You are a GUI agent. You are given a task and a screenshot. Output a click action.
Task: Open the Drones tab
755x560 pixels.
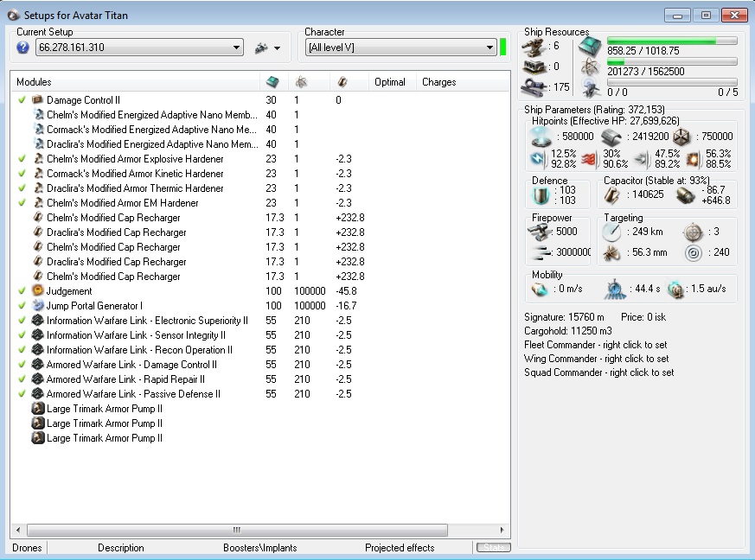coord(27,548)
